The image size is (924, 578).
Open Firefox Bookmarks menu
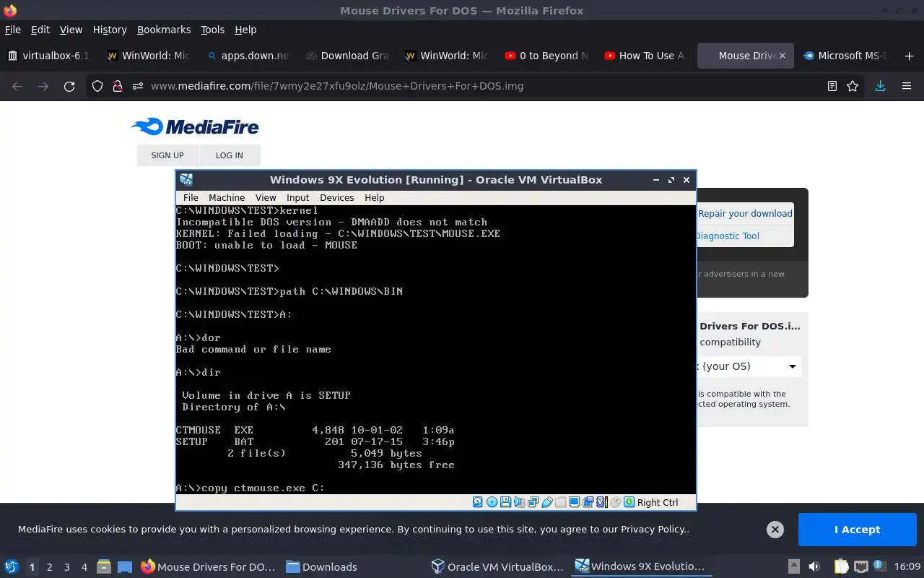click(x=164, y=30)
